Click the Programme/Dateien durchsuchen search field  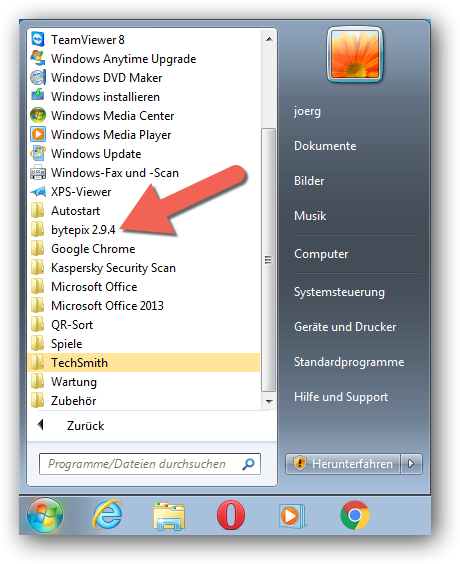coord(150,464)
